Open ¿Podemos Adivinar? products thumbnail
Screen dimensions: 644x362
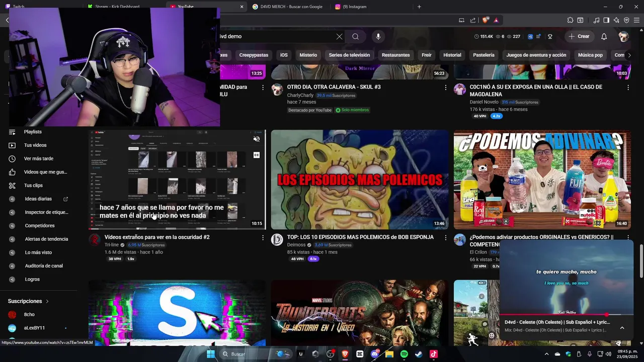(542, 179)
